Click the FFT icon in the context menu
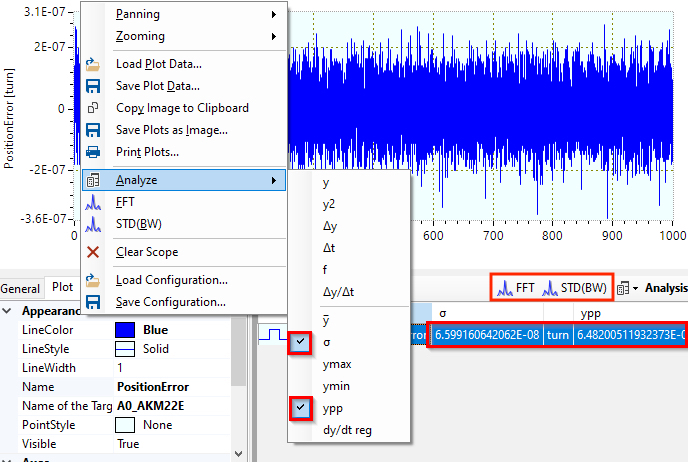The width and height of the screenshot is (688, 462). (x=93, y=202)
